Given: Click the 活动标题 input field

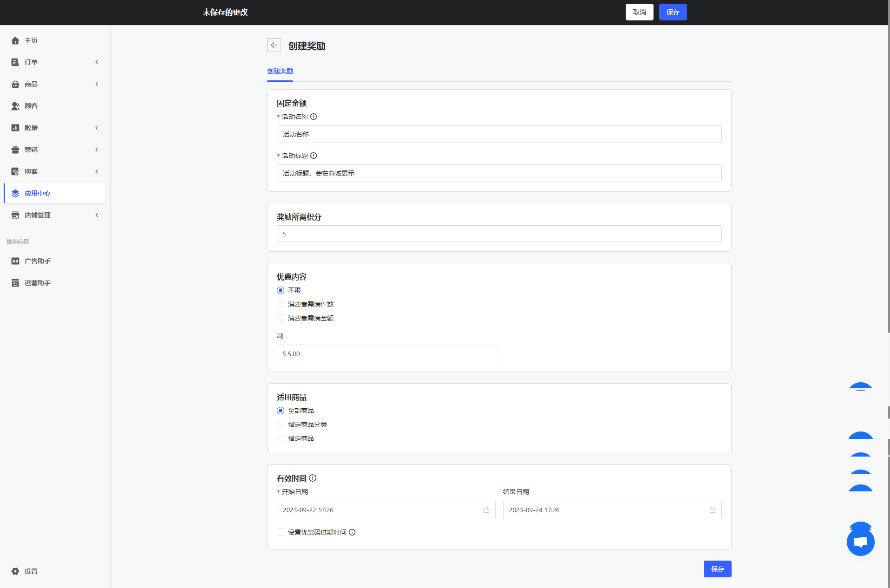Looking at the screenshot, I should click(499, 173).
